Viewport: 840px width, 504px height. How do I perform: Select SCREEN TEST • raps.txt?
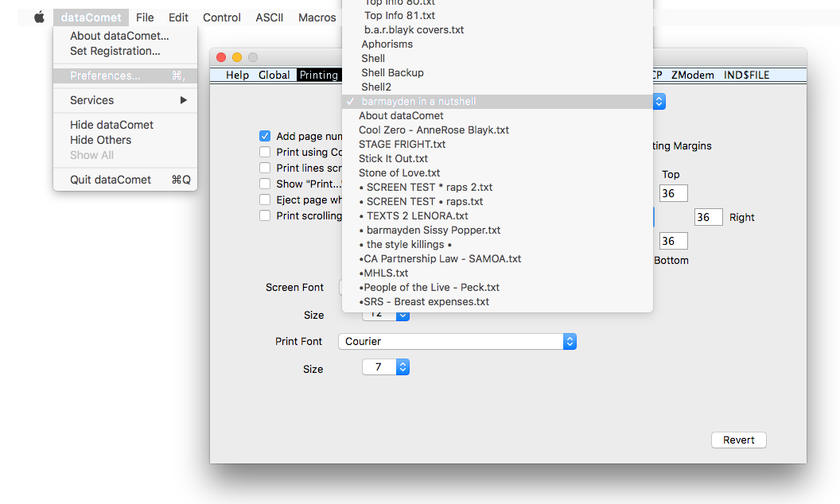click(x=497, y=201)
